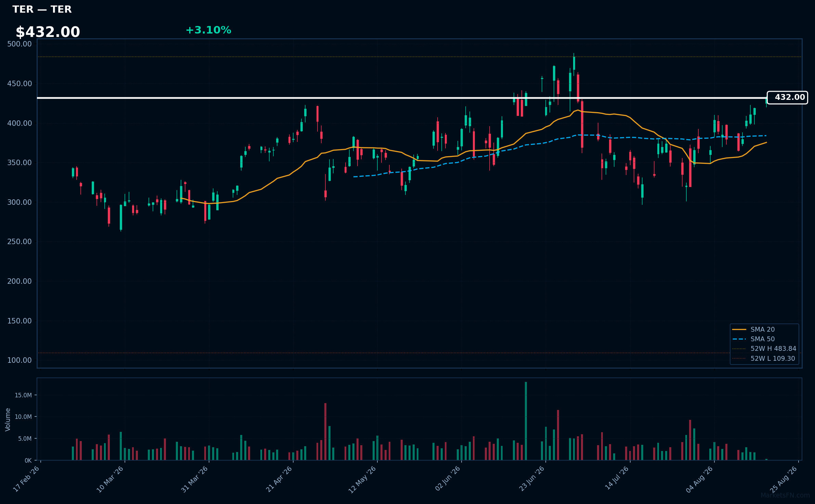
Task: Click the 150.00 price axis label
Action: (20, 321)
